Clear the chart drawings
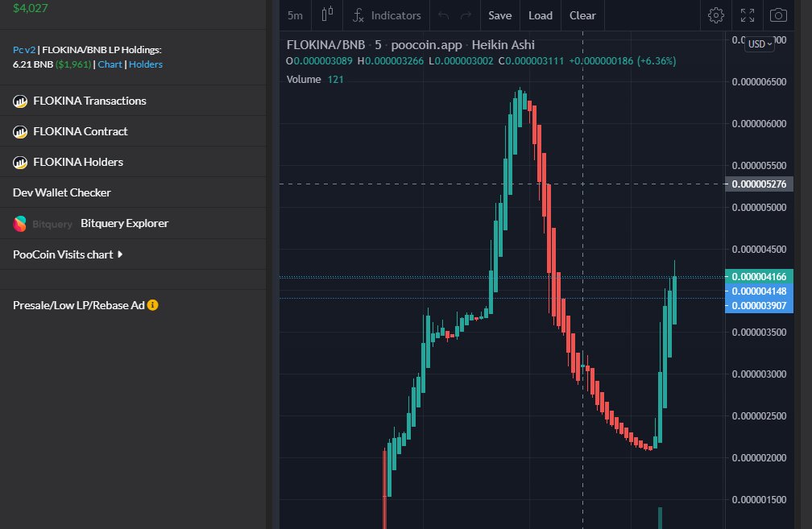The height and width of the screenshot is (529, 812). tap(582, 15)
